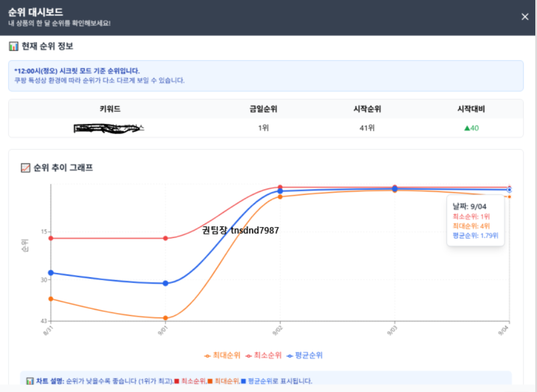
Task: Select the blue average point at 9/01
Action: pyautogui.click(x=165, y=283)
